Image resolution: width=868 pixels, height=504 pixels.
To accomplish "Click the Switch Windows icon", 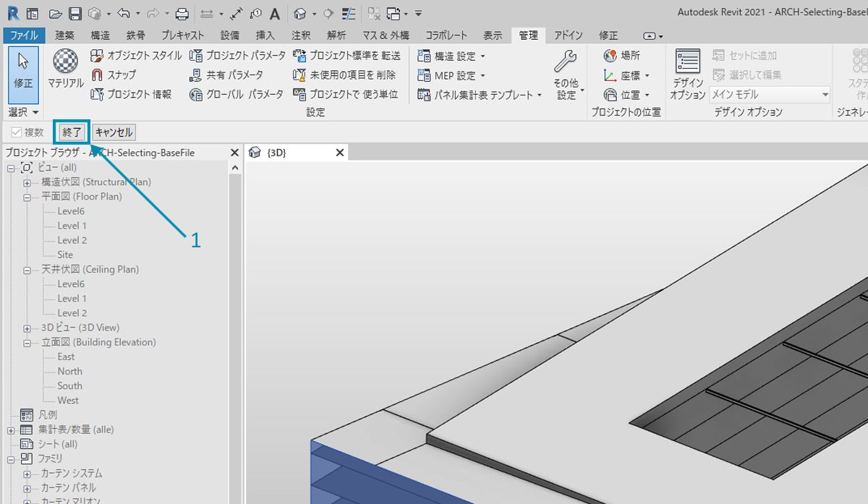I will pos(393,14).
